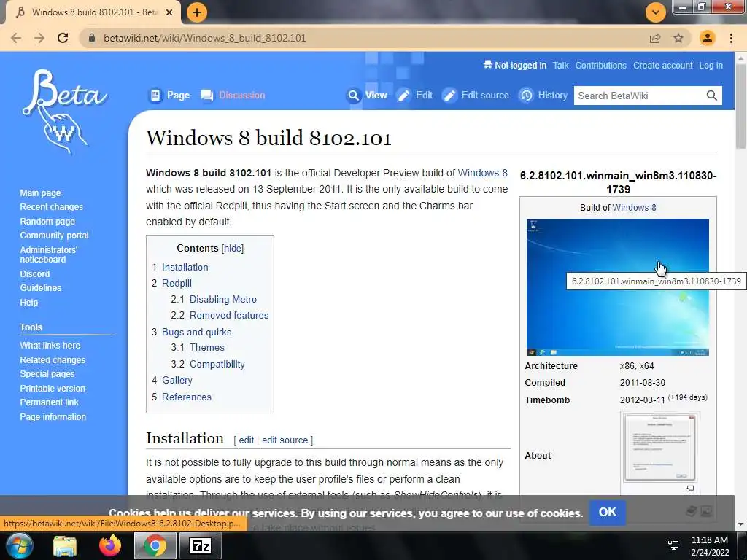
Task: Click the network icon in system tray
Action: [x=673, y=545]
